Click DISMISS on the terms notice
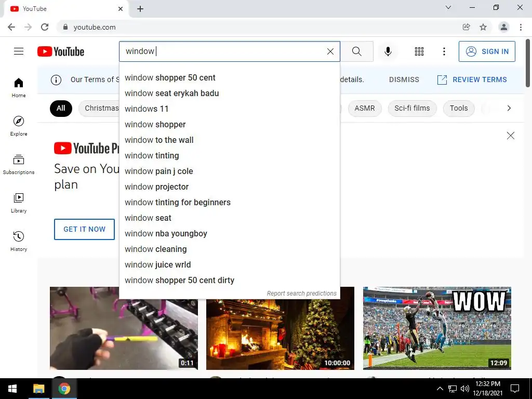Viewport: 532px width, 399px height. (x=404, y=79)
